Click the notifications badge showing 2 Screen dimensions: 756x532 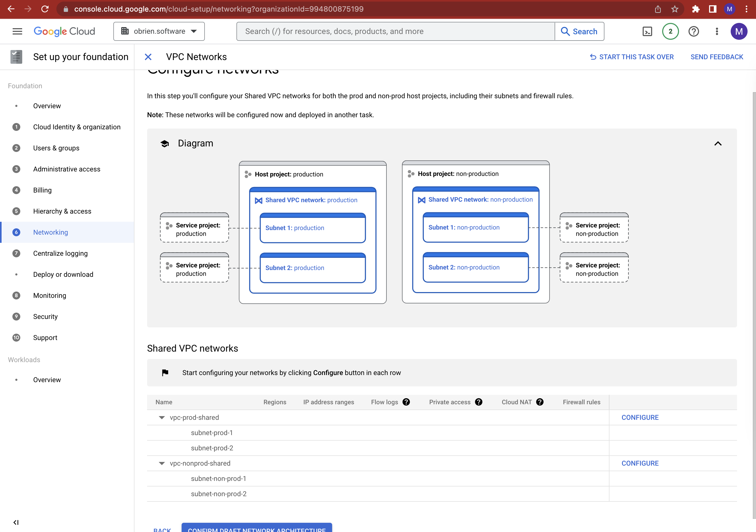click(x=670, y=31)
